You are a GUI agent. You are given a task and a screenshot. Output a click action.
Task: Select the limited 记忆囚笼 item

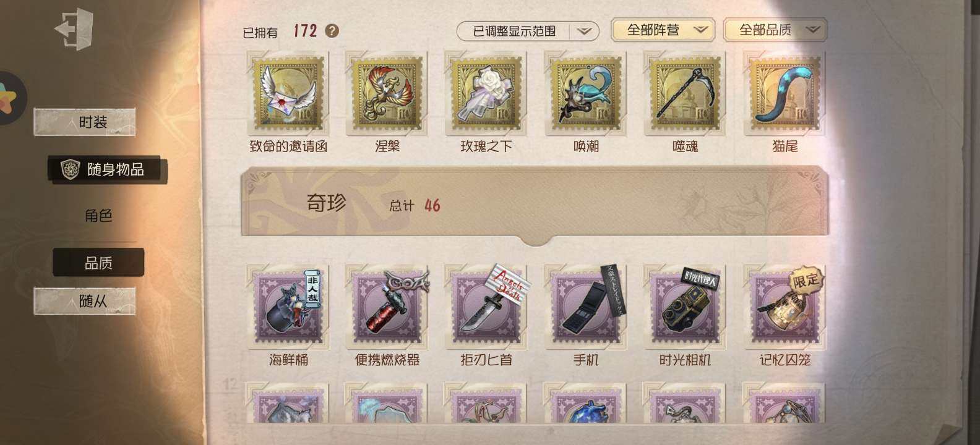(x=784, y=307)
